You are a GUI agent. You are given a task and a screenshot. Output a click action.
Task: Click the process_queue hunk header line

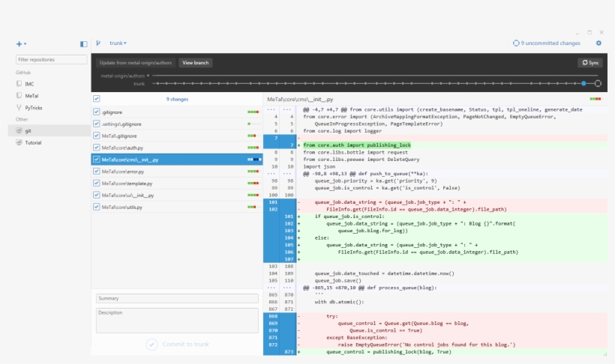coord(370,288)
